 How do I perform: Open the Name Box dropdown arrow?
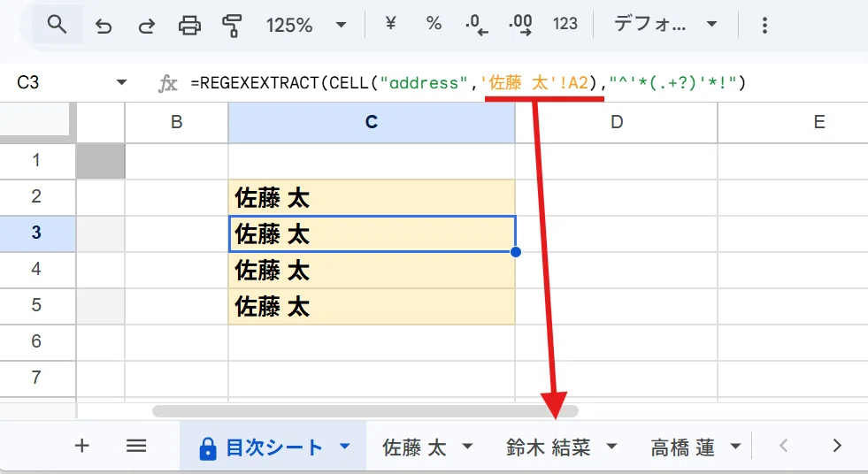tap(121, 83)
